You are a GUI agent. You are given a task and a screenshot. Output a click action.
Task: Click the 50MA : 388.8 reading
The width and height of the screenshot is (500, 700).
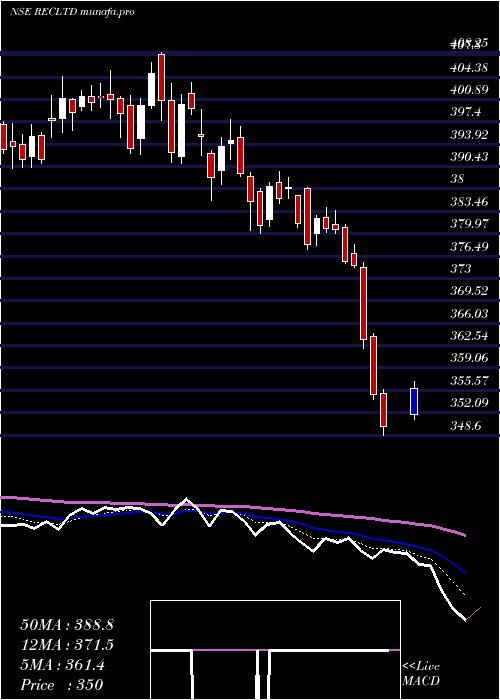pyautogui.click(x=67, y=625)
